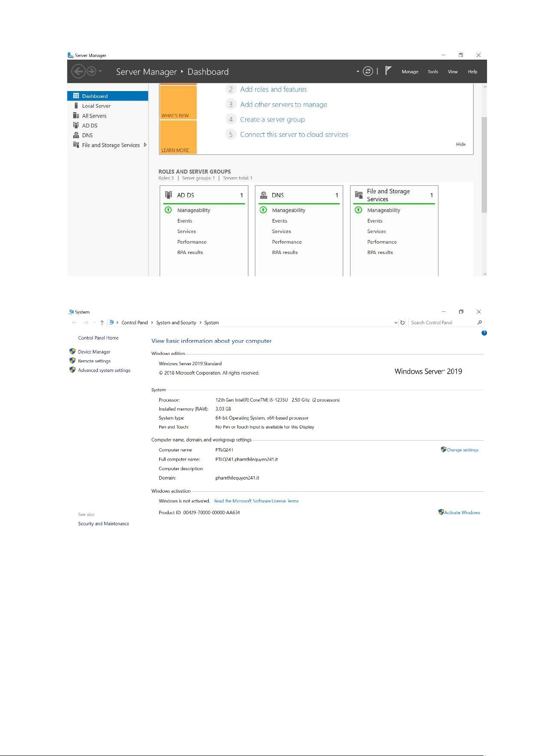This screenshot has height=756, width=535.
Task: Click the shield icon beside Device Manager
Action: coord(72,351)
